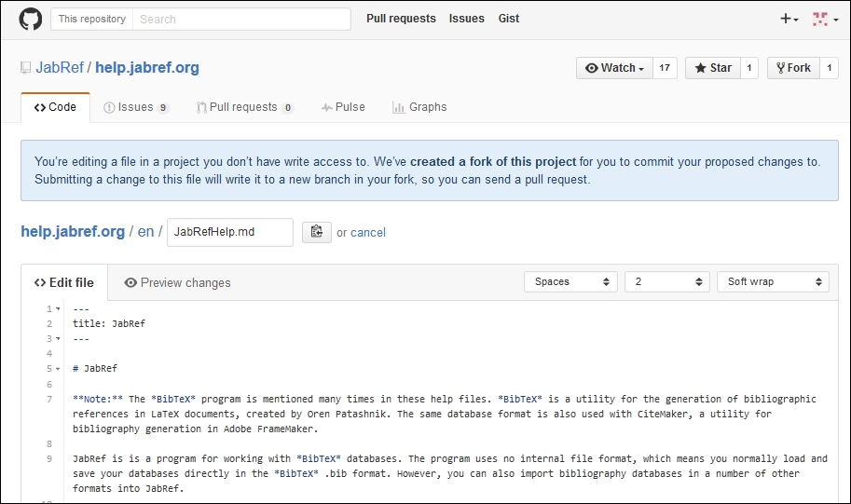Focus the JabRefHelp.md filename field

(230, 232)
